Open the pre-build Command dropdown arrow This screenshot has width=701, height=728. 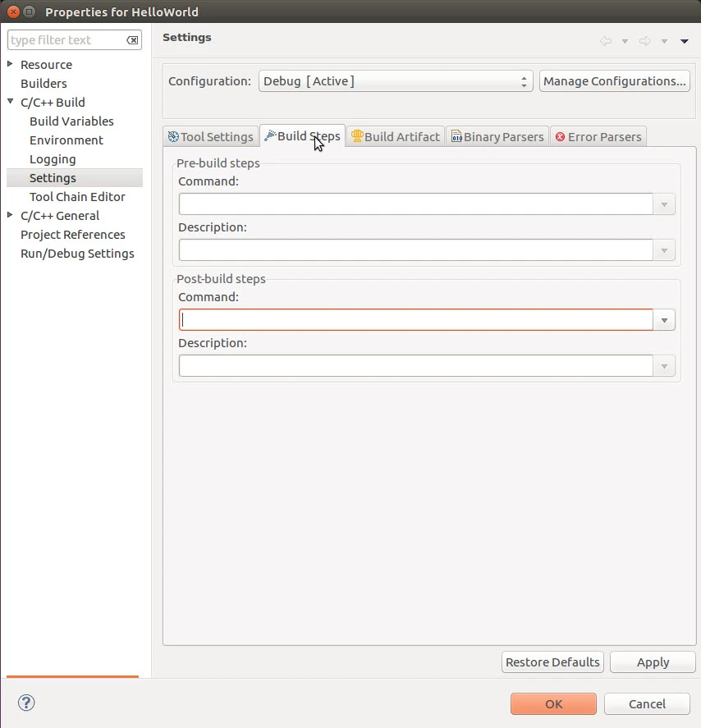coord(664,204)
